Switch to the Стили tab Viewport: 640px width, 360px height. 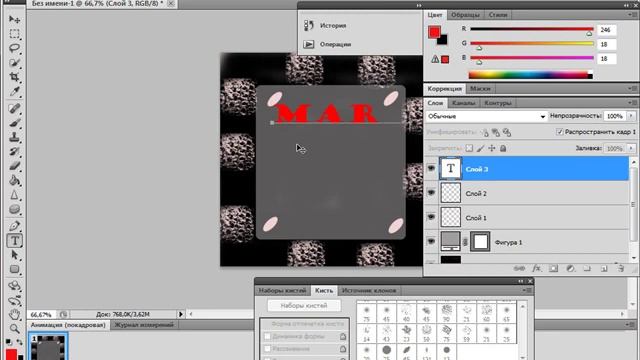click(498, 15)
